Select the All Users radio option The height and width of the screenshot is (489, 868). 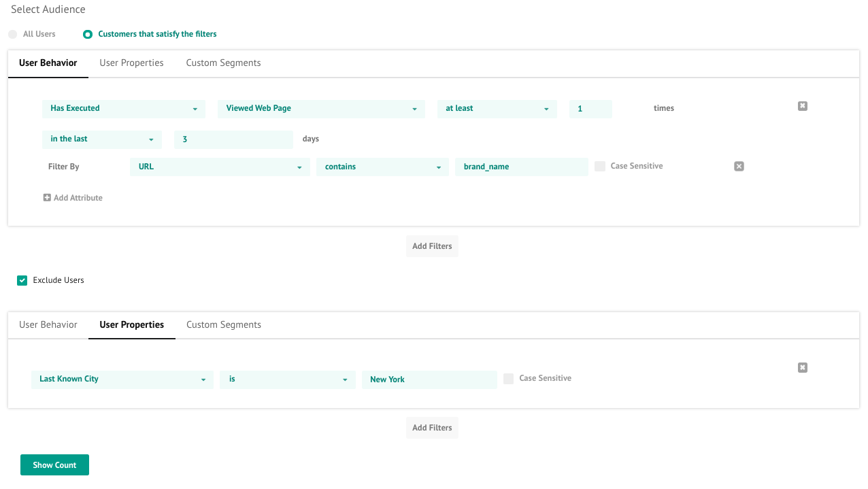[13, 34]
